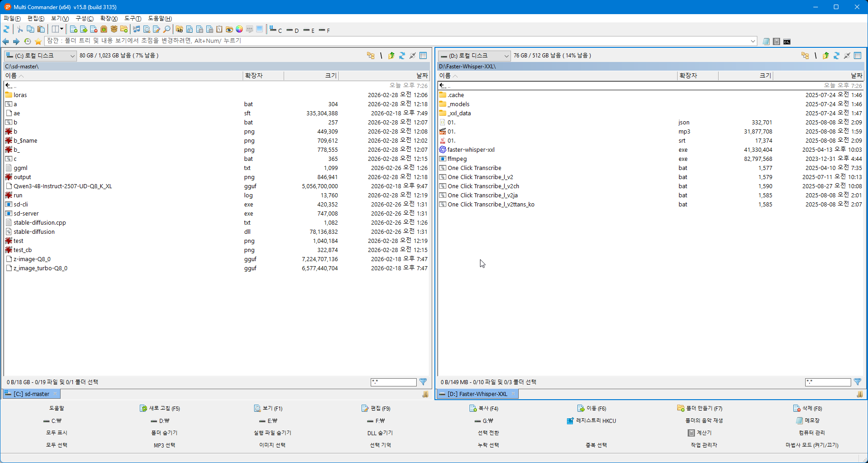Viewport: 868px width, 463px height.
Task: Click the Cut scissors icon
Action: click(20, 29)
